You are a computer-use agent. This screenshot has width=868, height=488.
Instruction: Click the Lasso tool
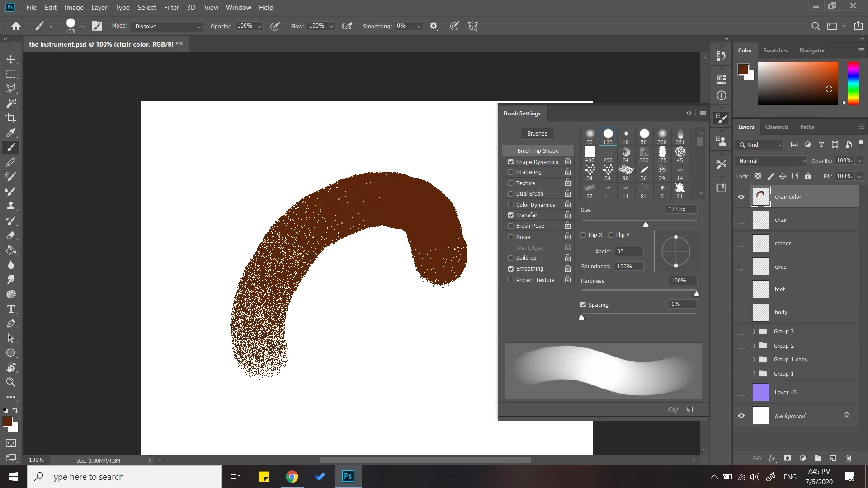pyautogui.click(x=11, y=88)
